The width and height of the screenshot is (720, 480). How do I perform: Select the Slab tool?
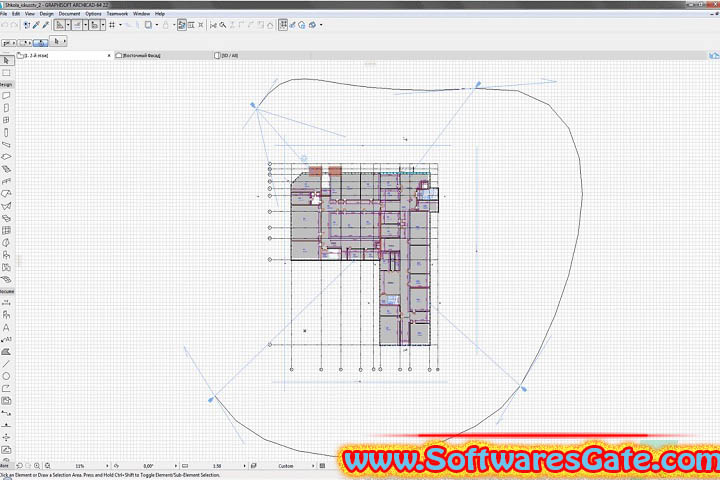pos(6,157)
